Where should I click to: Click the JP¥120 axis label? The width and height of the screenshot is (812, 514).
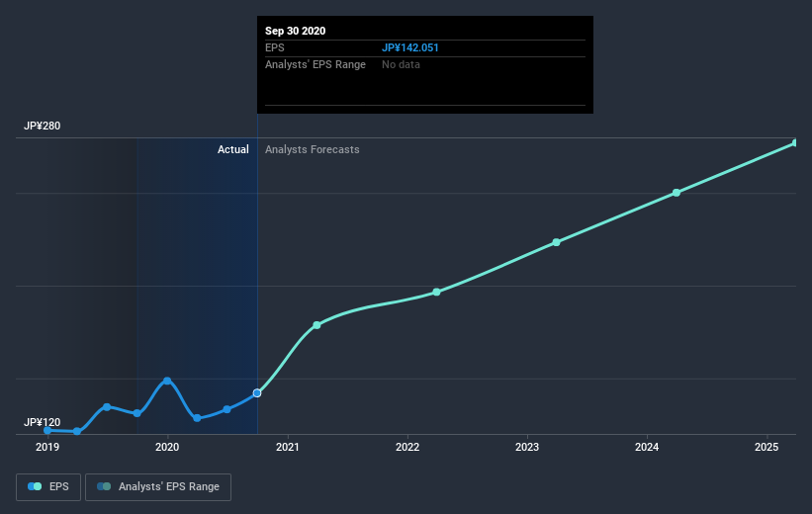[x=42, y=422]
